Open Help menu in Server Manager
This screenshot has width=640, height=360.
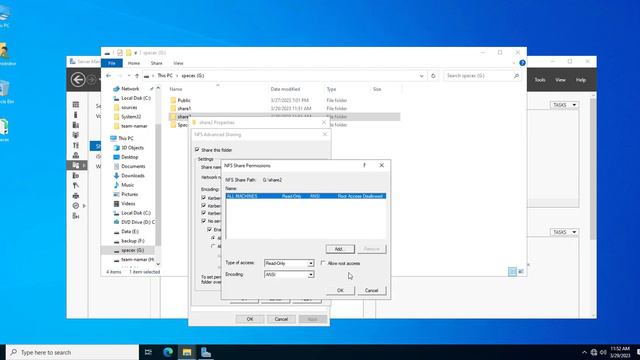click(x=581, y=80)
